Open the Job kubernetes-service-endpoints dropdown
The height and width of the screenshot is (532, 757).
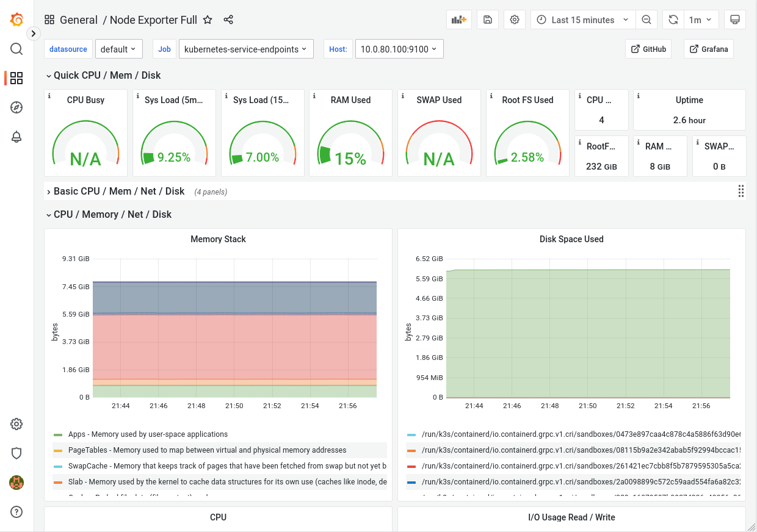tap(245, 49)
